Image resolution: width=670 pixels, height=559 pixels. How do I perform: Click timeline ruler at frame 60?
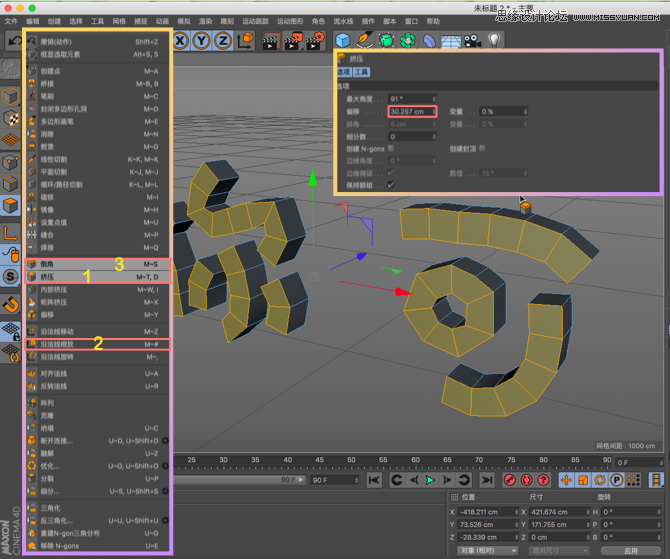click(x=415, y=460)
